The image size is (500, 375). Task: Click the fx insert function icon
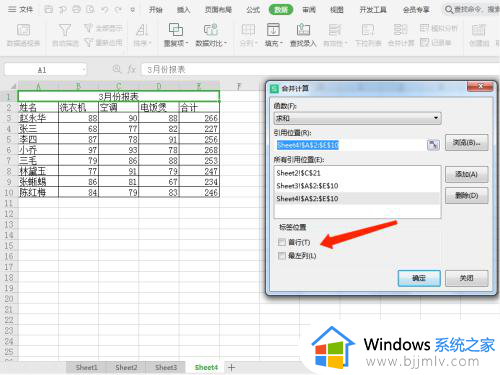(x=132, y=69)
